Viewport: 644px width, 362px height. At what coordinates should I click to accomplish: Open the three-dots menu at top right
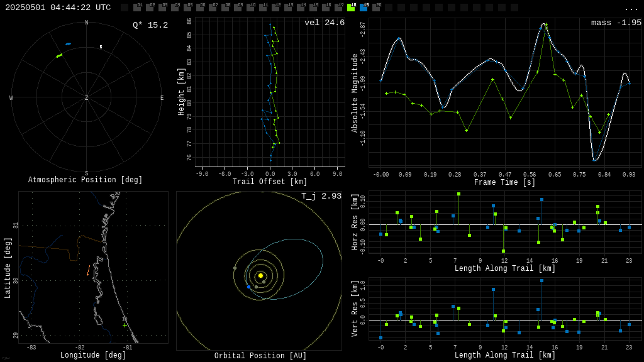631,9
